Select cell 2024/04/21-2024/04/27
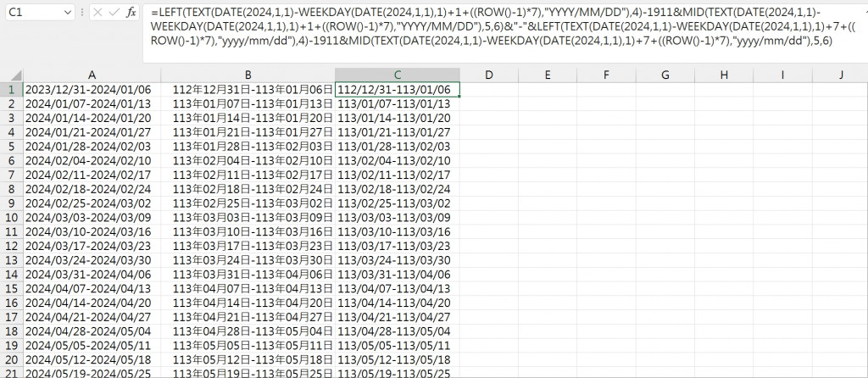Screen dimensions: 868x378 pos(92,317)
